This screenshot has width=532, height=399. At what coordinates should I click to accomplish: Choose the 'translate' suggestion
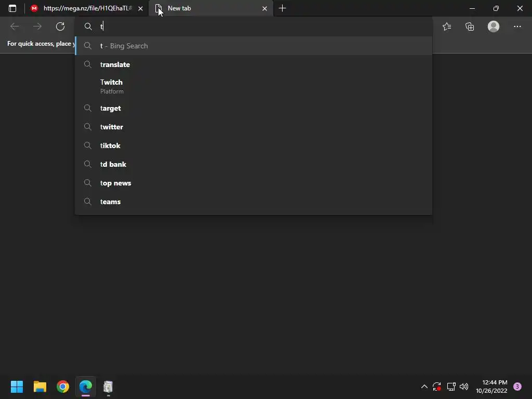(x=254, y=64)
